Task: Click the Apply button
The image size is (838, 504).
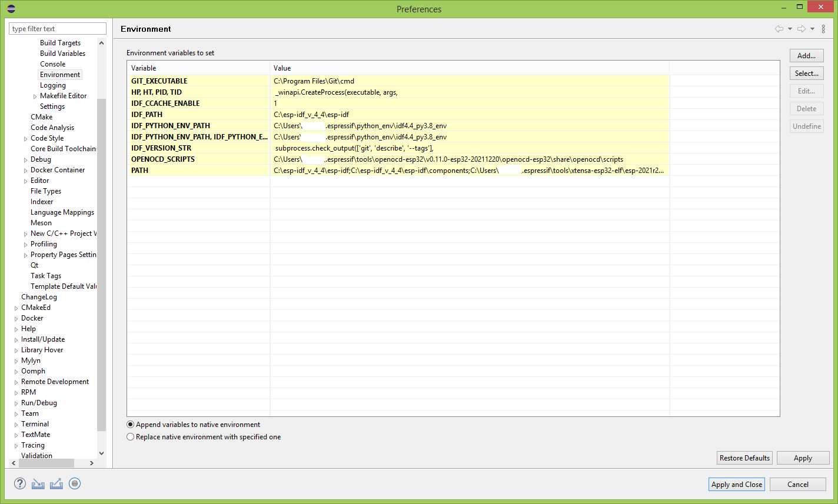Action: pos(803,458)
